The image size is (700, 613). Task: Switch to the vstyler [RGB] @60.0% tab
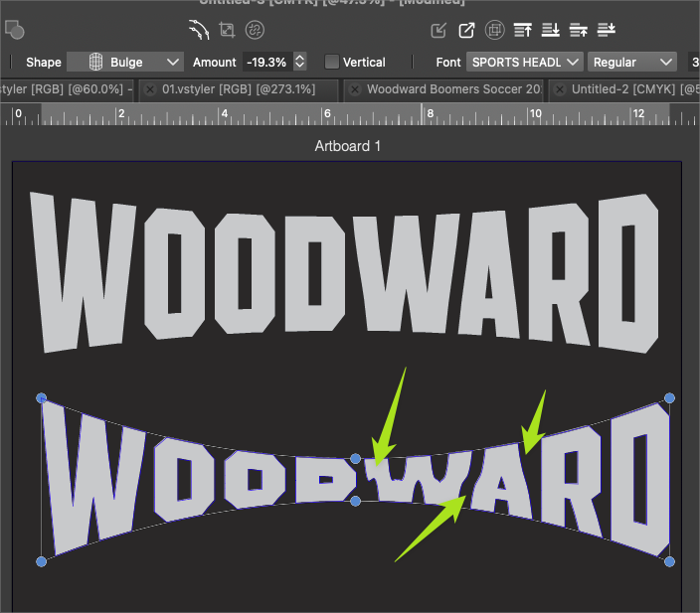pos(66,89)
